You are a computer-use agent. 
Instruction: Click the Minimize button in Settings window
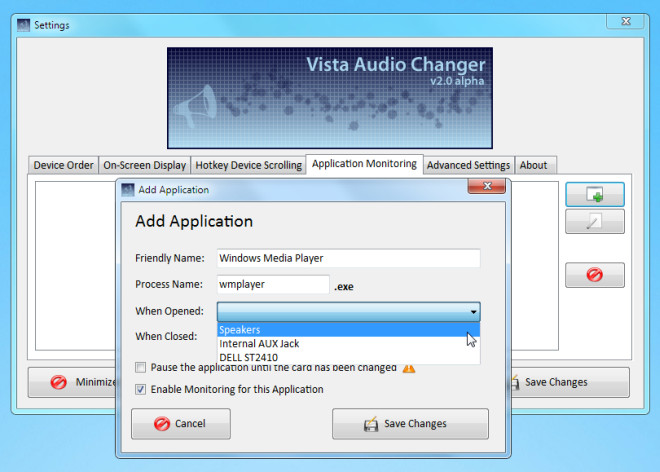point(72,382)
